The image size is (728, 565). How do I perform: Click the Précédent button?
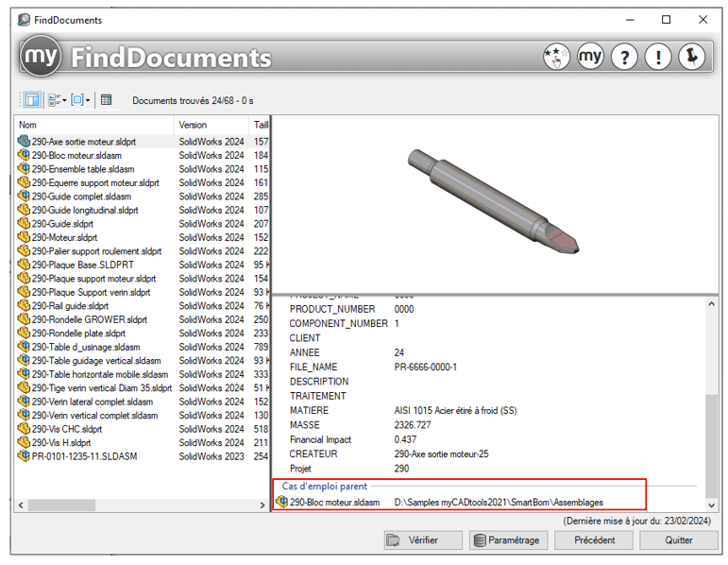594,539
